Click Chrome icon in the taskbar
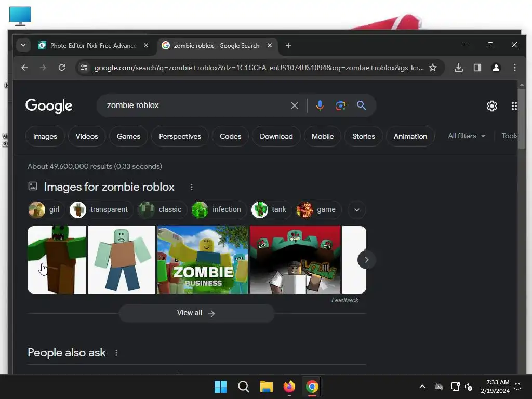Screen dimensions: 532x399 coord(312,387)
